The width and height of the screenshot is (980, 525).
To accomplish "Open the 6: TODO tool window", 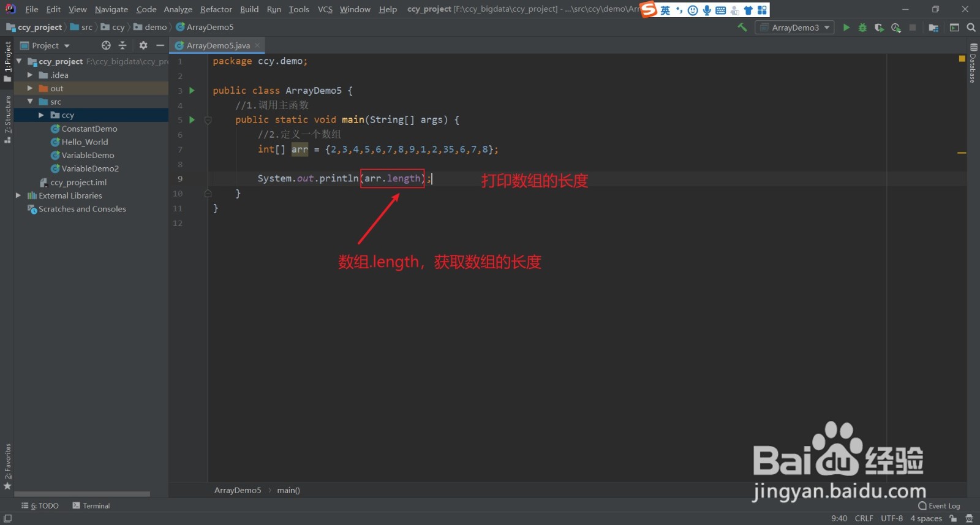I will [40, 505].
